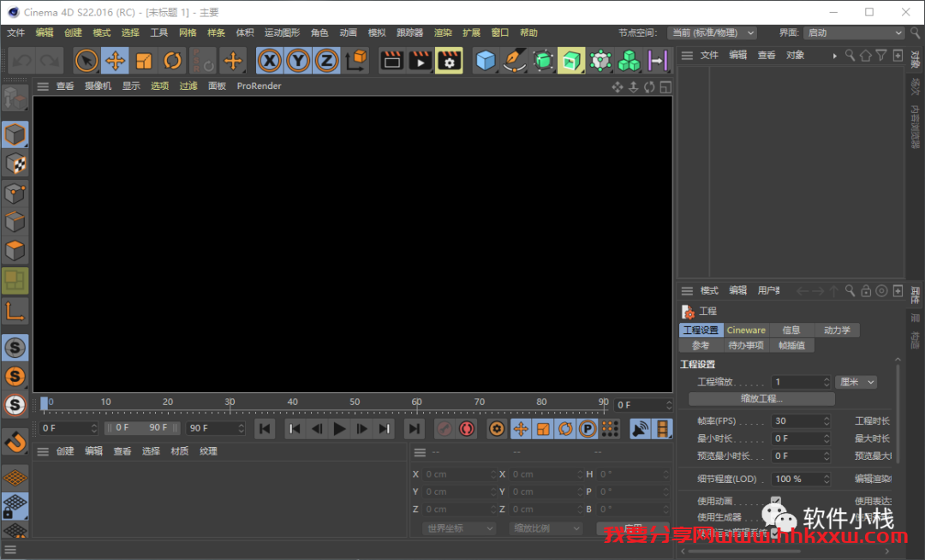Toggle X axis lock
This screenshot has height=560, width=925.
(x=269, y=61)
